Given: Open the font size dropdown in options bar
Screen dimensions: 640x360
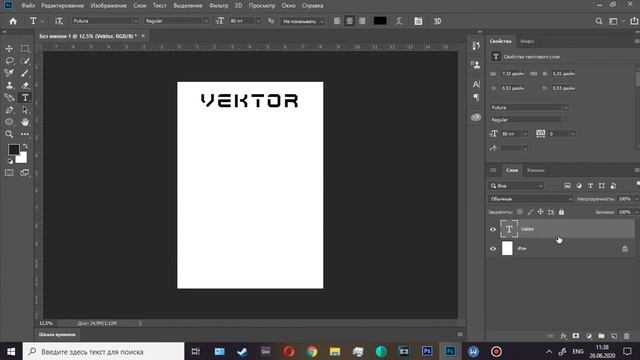Looking at the screenshot, I should pos(258,21).
